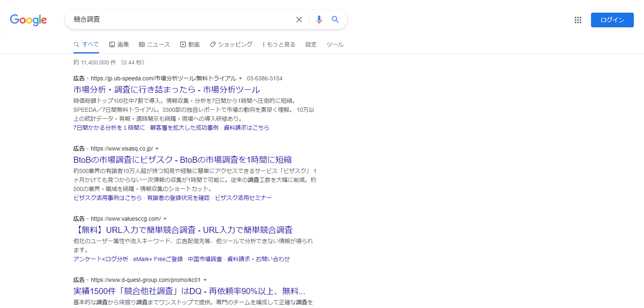
Task: Open sitelink eMark+ Freeご登録
Action: click(x=158, y=259)
